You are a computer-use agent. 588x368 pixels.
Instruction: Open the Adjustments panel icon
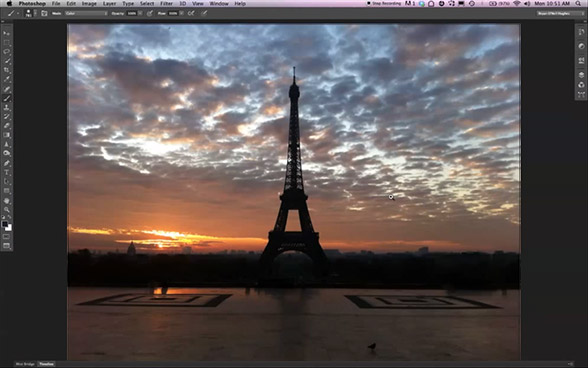(x=581, y=46)
